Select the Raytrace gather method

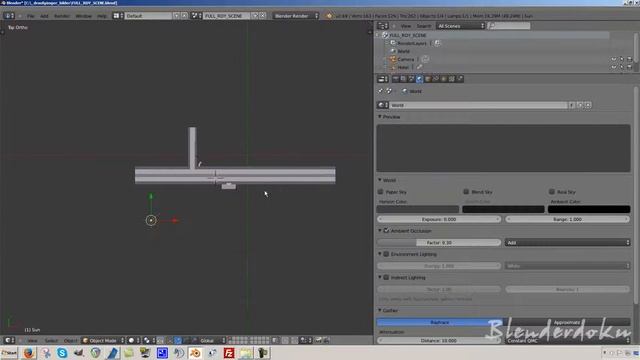pos(440,322)
